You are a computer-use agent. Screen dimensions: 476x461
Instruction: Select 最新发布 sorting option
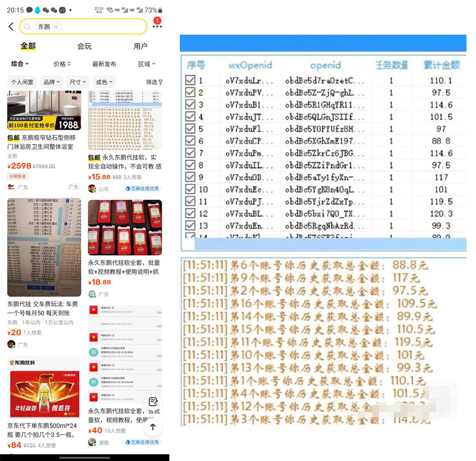pos(105,64)
